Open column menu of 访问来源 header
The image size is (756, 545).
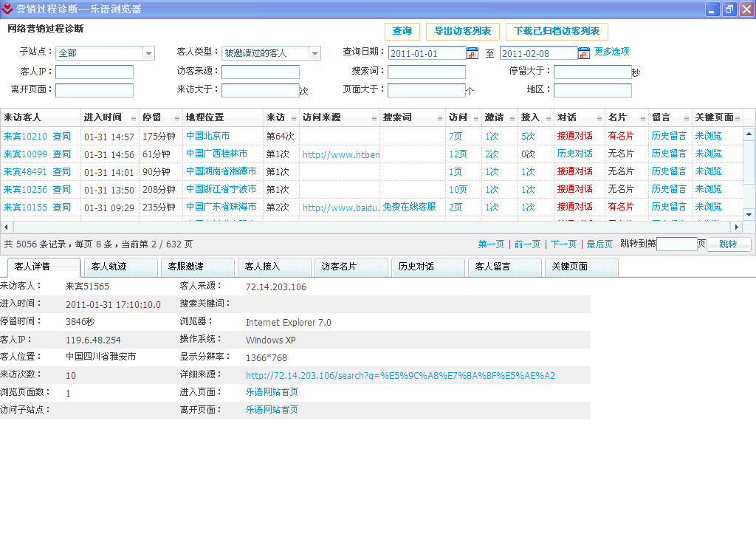(374, 118)
